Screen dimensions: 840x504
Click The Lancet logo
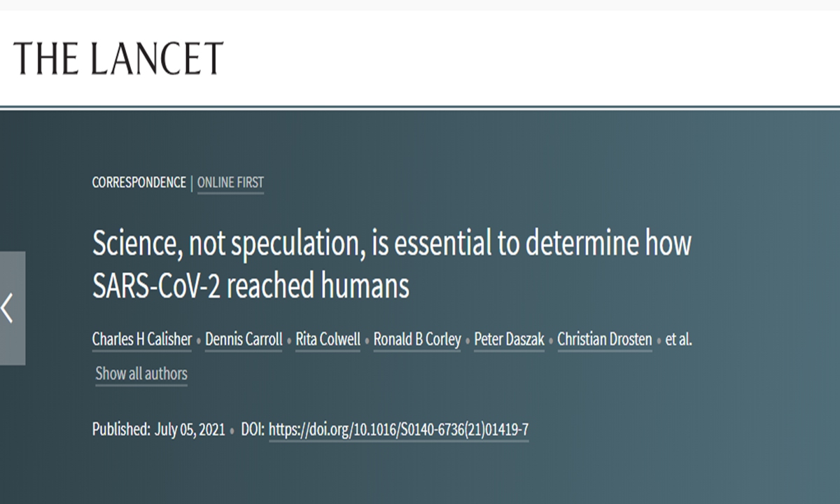[x=118, y=58]
